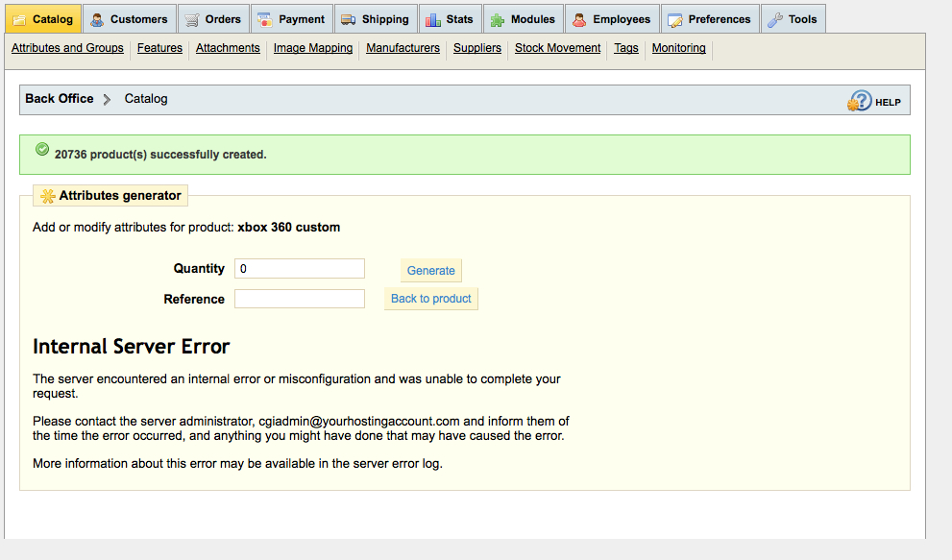Open the Catalog tab
Screen dimensions: 952x560
click(x=43, y=19)
